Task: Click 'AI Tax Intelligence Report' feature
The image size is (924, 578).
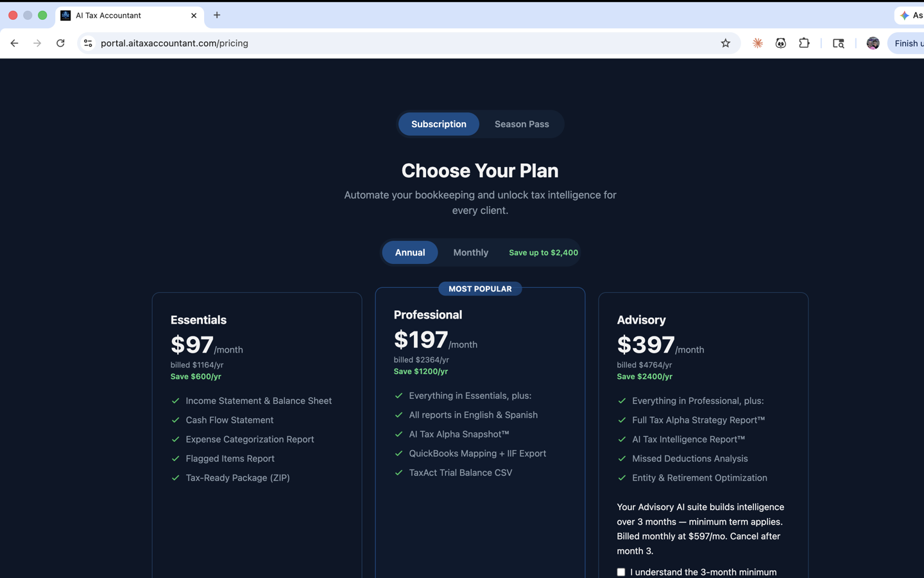Action: coord(689,439)
